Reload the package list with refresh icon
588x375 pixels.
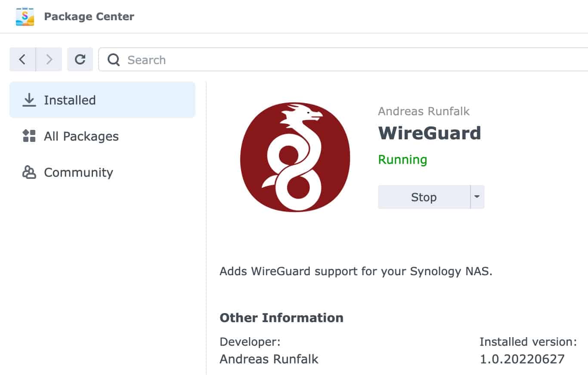coord(80,59)
